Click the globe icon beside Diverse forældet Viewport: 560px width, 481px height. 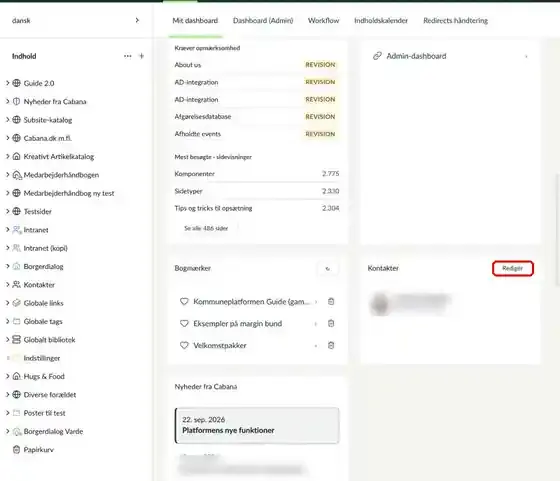[16, 395]
